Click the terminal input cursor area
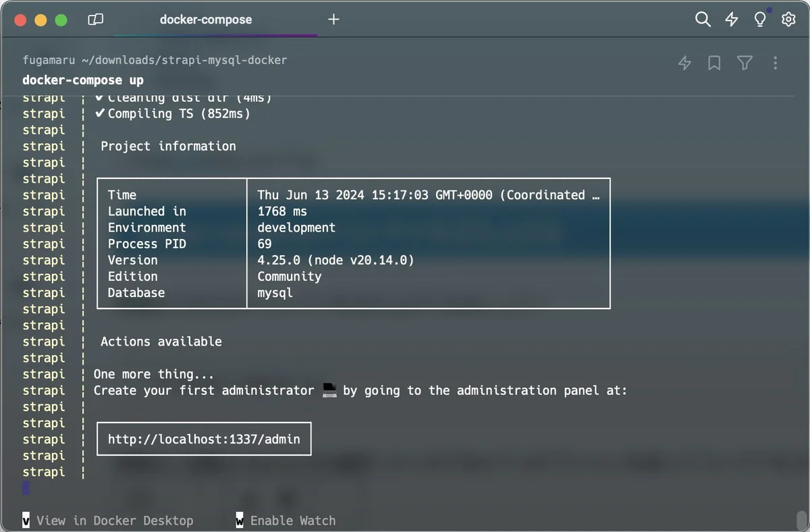Screen dimensions: 810x532 point(26,488)
